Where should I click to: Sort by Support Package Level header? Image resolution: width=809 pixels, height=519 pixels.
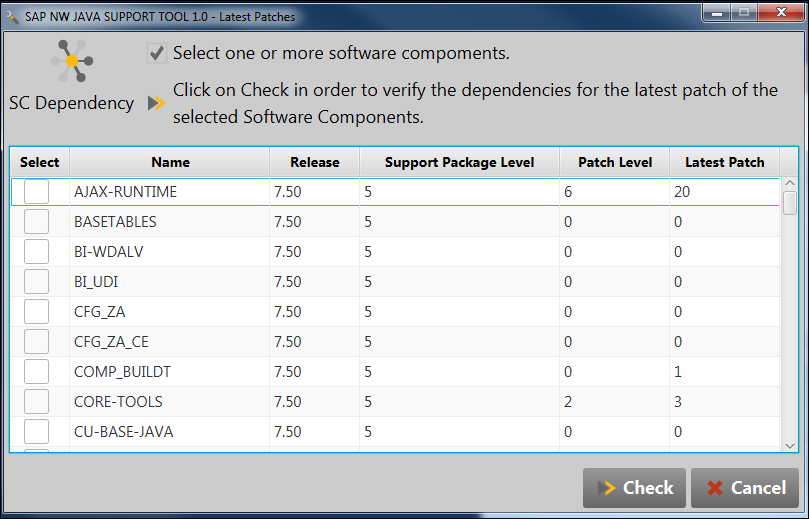(459, 162)
